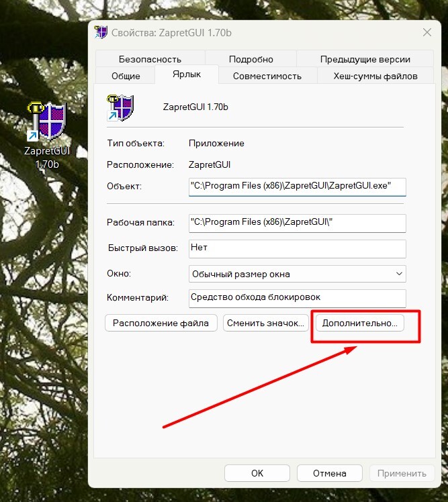448x502 pixels.
Task: Select the Ярлык tab
Action: 187,74
